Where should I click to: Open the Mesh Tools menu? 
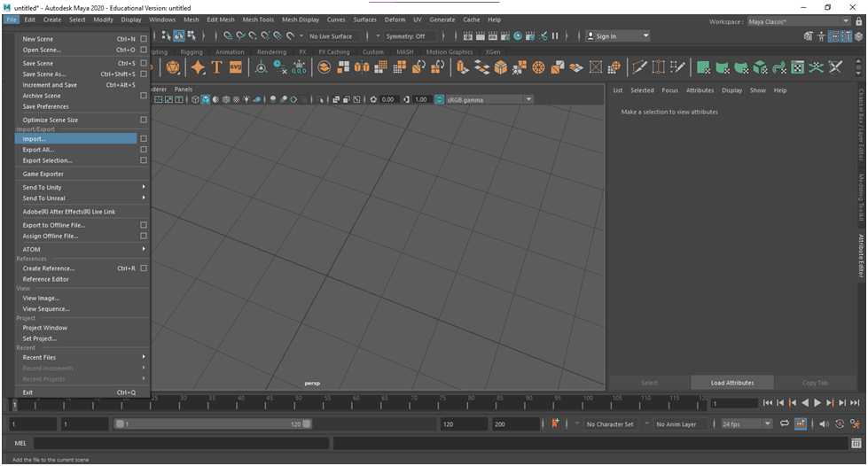(258, 19)
